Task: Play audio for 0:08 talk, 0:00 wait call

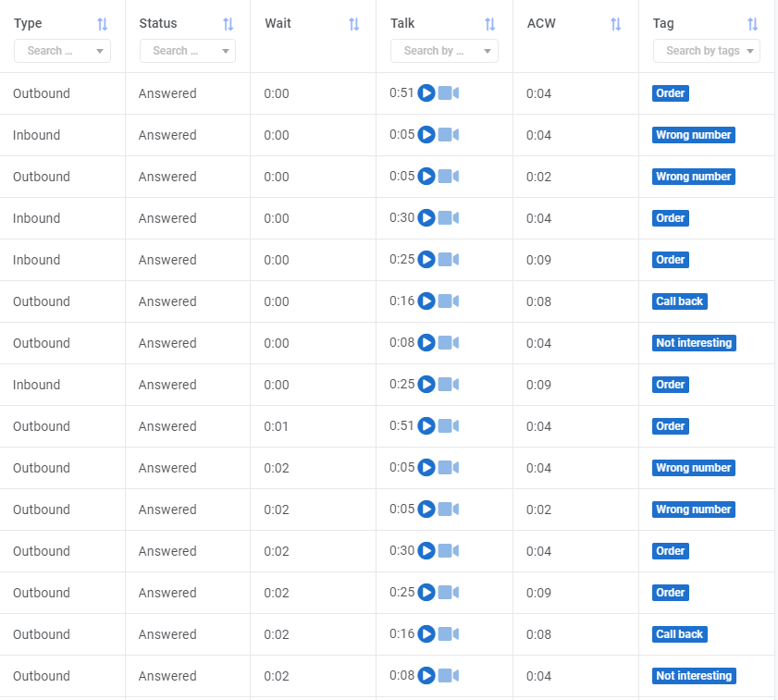Action: coord(426,343)
